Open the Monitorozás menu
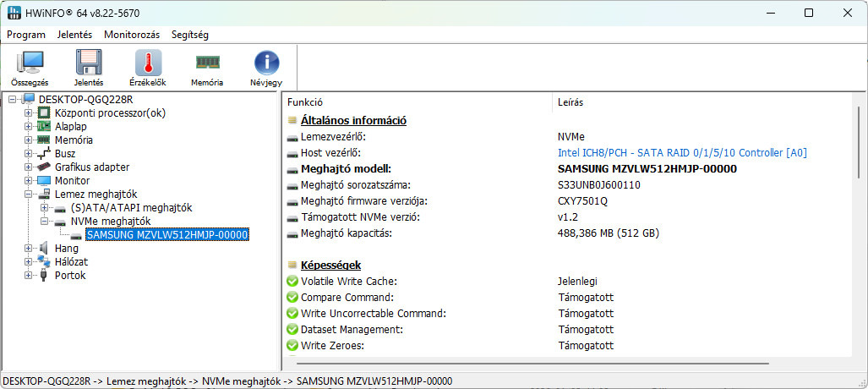The height and width of the screenshot is (389, 868). click(x=132, y=35)
